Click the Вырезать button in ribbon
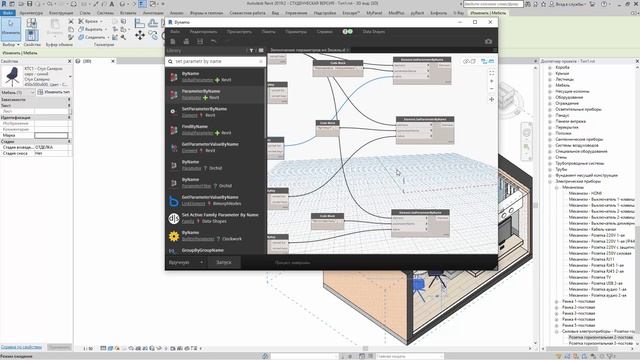This screenshot has width=640, height=360. pos(91,29)
